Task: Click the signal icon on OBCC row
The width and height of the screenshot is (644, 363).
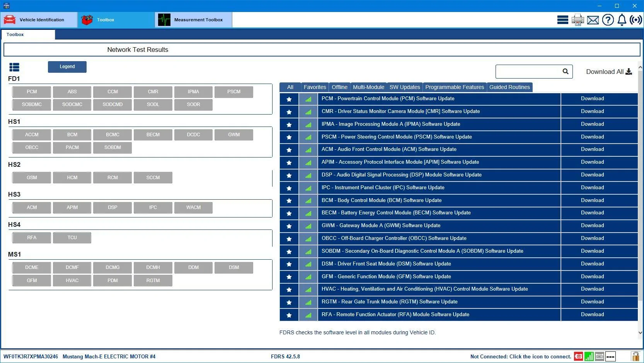Action: click(x=308, y=239)
